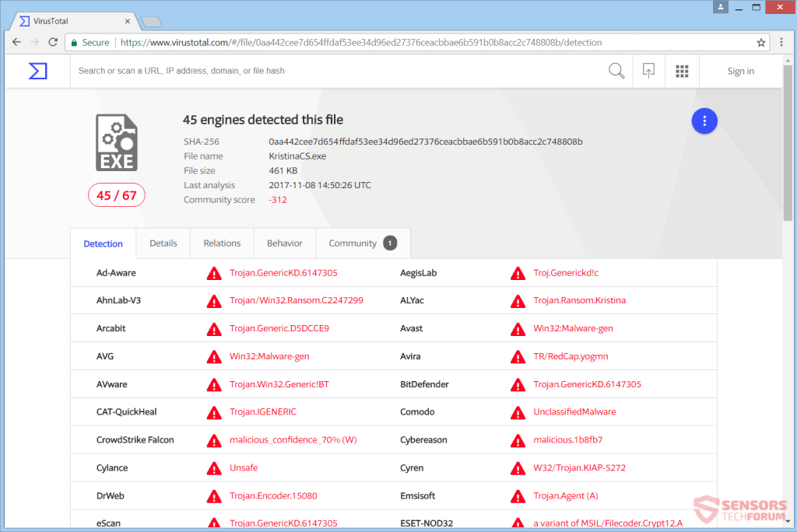Click Trojan.IGENERIC CAT-QuickHeal detection
This screenshot has height=532, width=797.
point(263,411)
